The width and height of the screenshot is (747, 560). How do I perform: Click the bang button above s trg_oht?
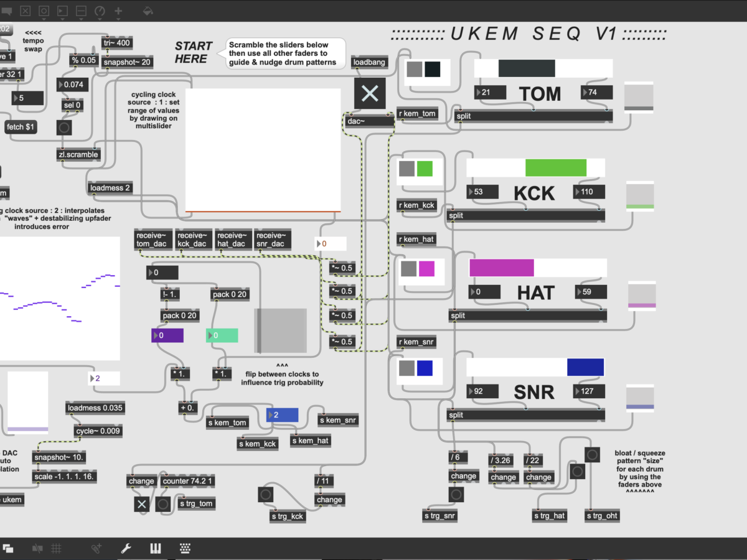click(x=591, y=454)
